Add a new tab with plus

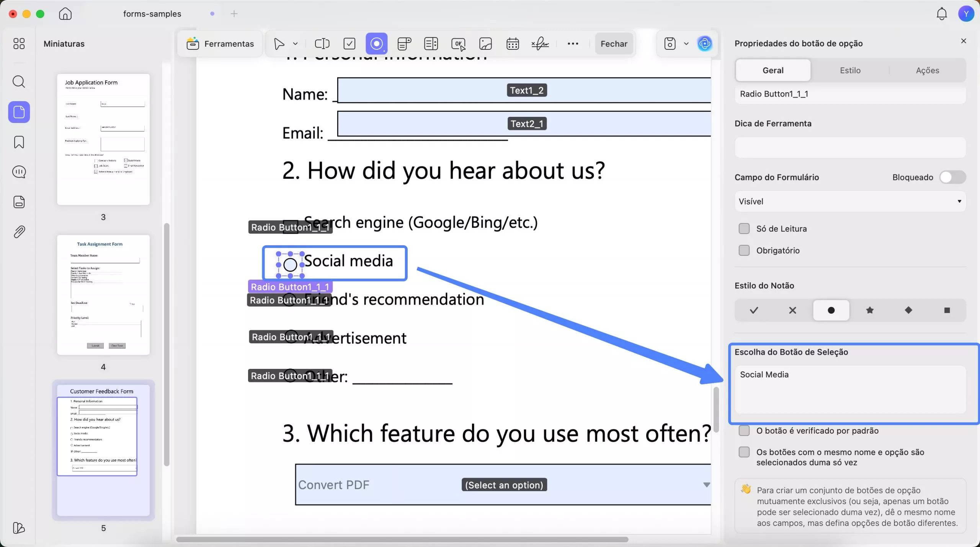click(x=234, y=14)
